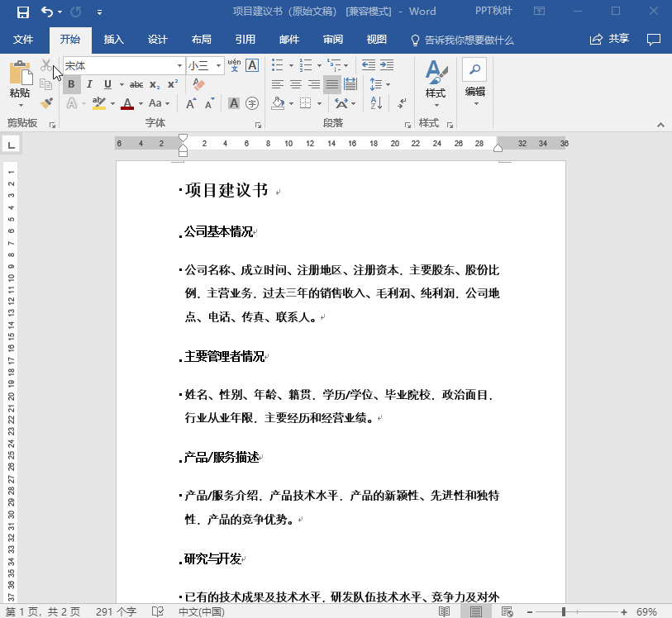Toggle show/hide paragraph marks
672x618 pixels.
(403, 102)
